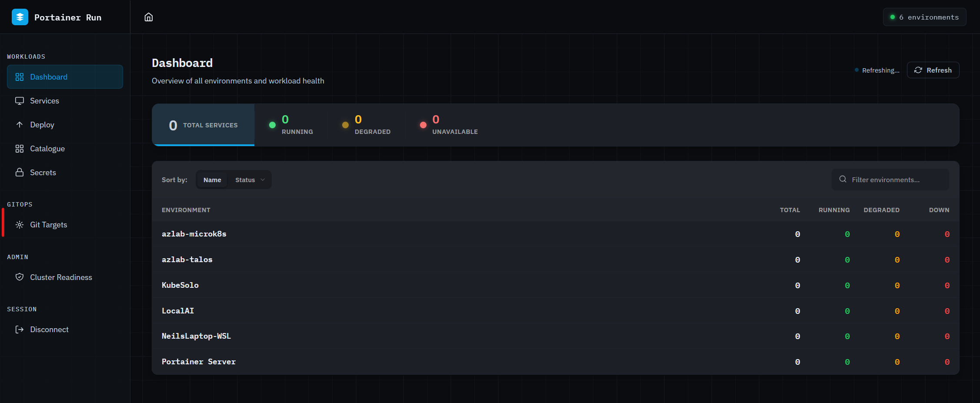
Task: Open the Catalogue section
Action: click(65, 149)
